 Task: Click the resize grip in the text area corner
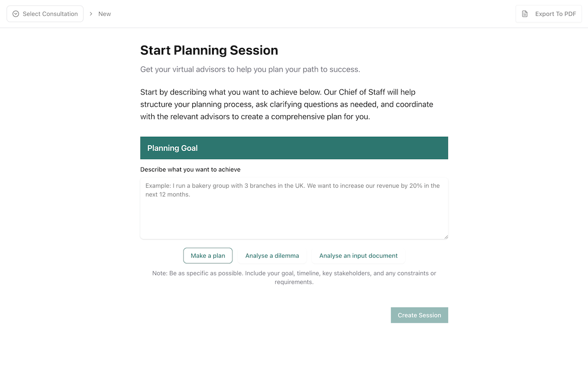445,237
